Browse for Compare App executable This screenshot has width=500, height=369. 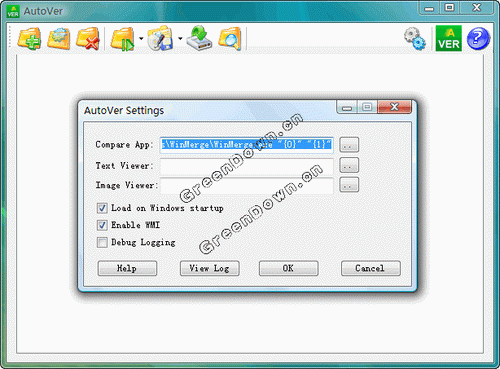tap(349, 145)
